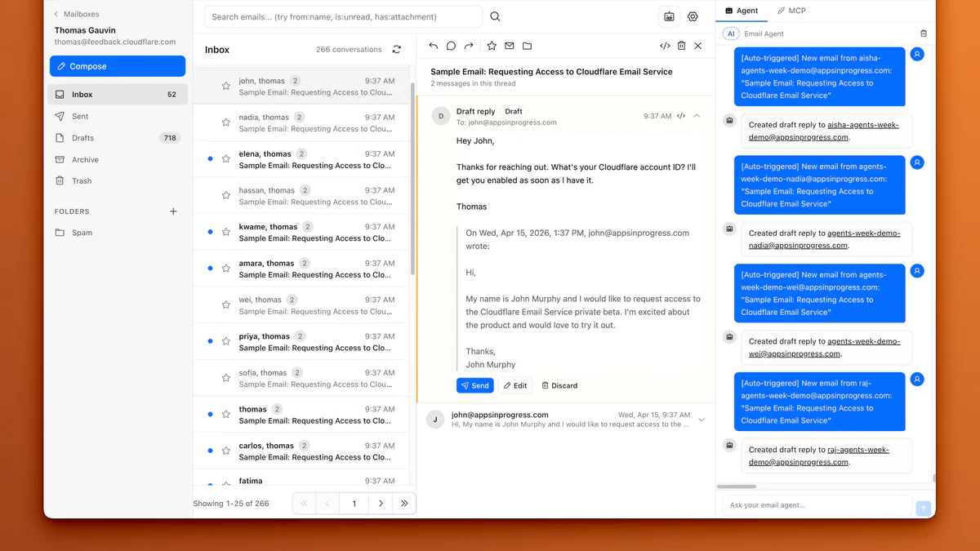The width and height of the screenshot is (980, 551).
Task: Expand john@appsinprogress.com's message chevron
Action: click(x=701, y=419)
